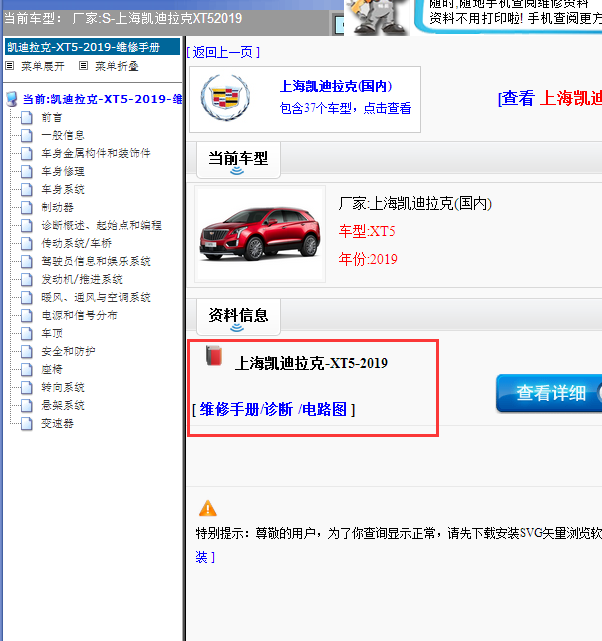Select 座椅 in the tree
This screenshot has height=641, width=602.
point(52,370)
